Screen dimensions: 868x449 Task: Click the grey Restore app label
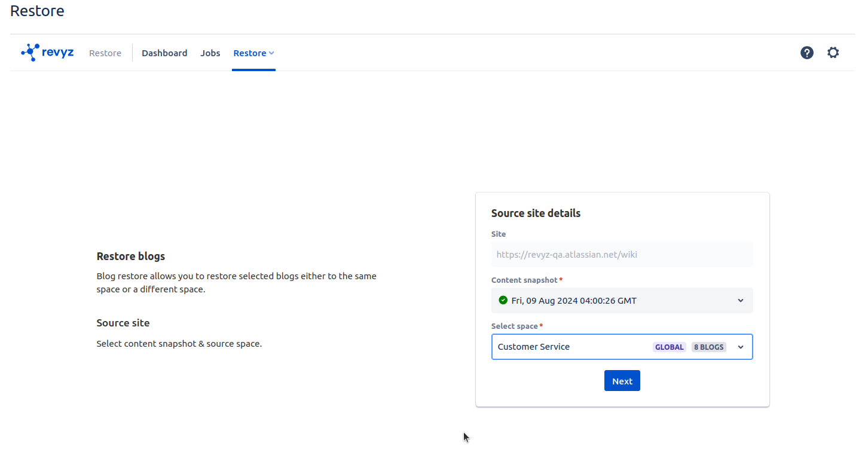(105, 53)
